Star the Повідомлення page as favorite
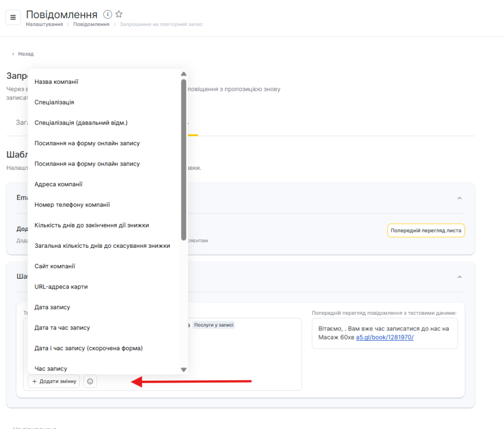The width and height of the screenshot is (504, 429). coord(119,14)
